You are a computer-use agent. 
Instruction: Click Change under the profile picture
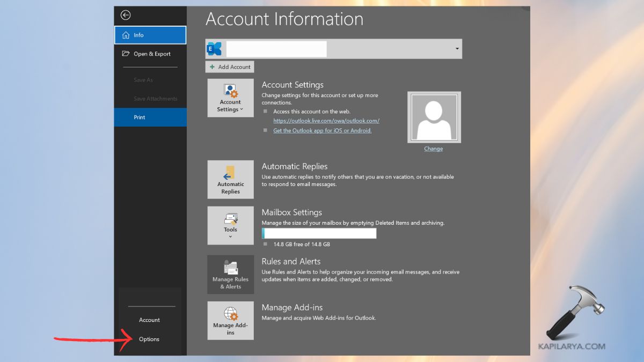point(433,149)
